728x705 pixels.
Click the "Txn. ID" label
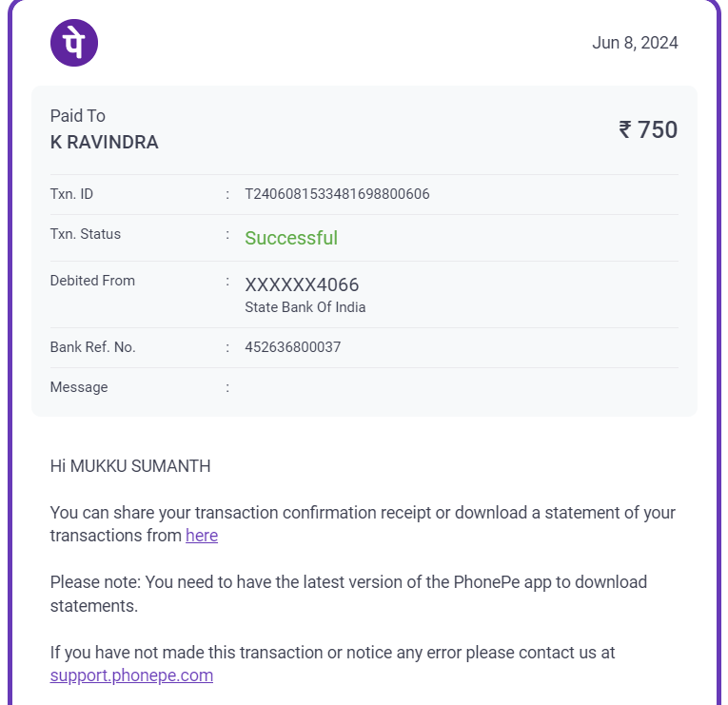[71, 194]
